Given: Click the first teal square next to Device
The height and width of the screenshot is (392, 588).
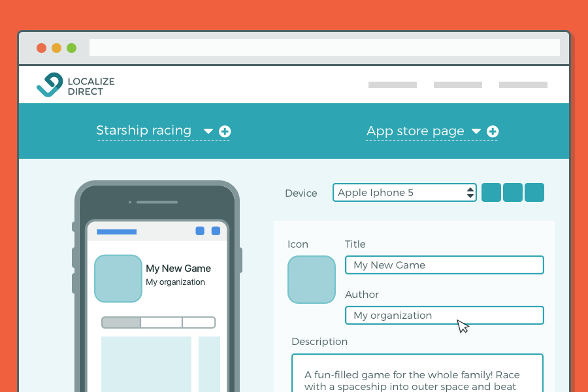Looking at the screenshot, I should click(x=491, y=193).
